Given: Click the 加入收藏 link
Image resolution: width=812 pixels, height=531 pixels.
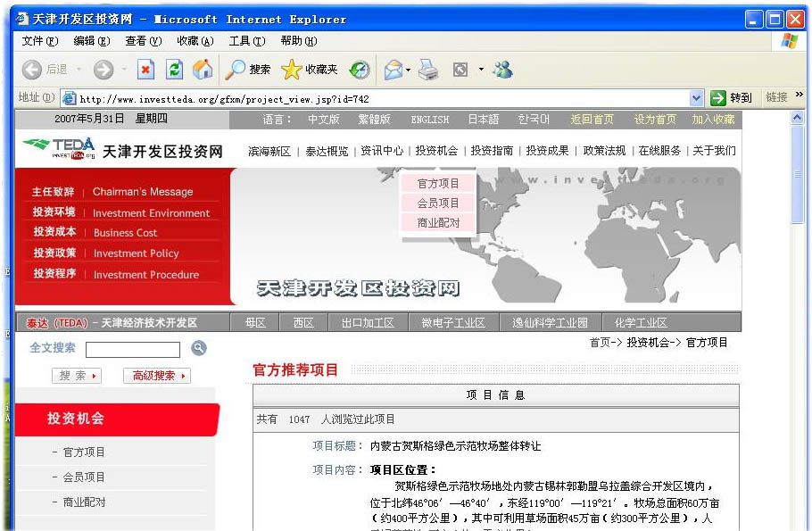Looking at the screenshot, I should pyautogui.click(x=713, y=120).
